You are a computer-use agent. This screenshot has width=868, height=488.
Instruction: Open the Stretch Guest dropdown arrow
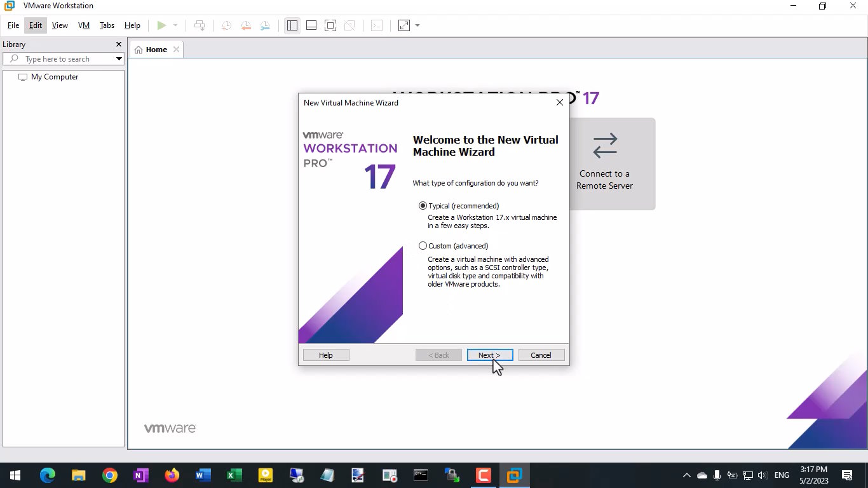417,25
